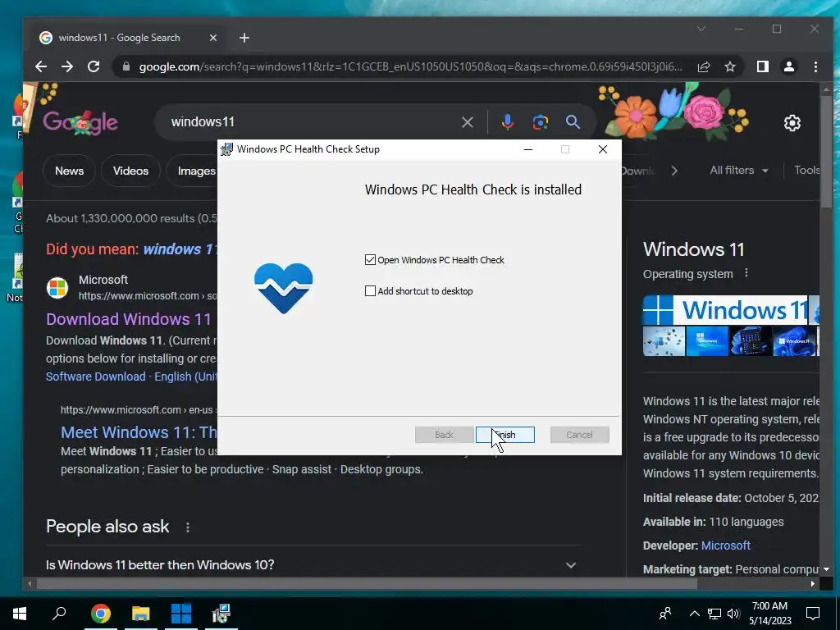Screen dimensions: 840x630
Task: Reload the Google search page
Action: point(94,66)
